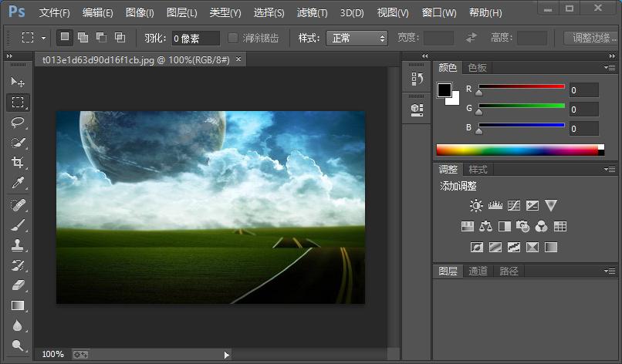The height and width of the screenshot is (364, 622).
Task: Choose the Add to selection mode button
Action: (x=83, y=37)
